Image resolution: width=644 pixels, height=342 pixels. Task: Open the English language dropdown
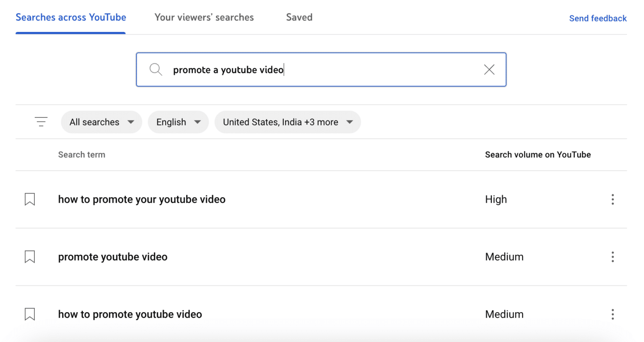(x=178, y=122)
